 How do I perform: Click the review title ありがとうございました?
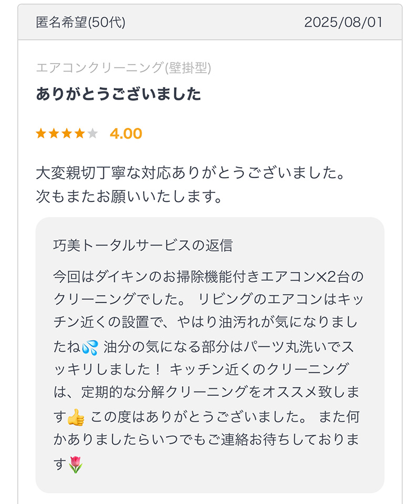click(119, 94)
